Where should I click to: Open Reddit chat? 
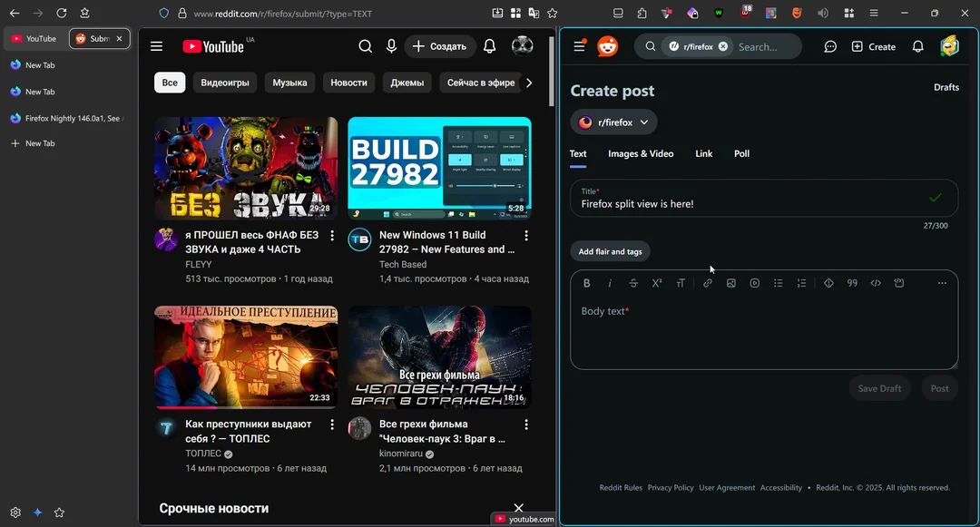[830, 46]
